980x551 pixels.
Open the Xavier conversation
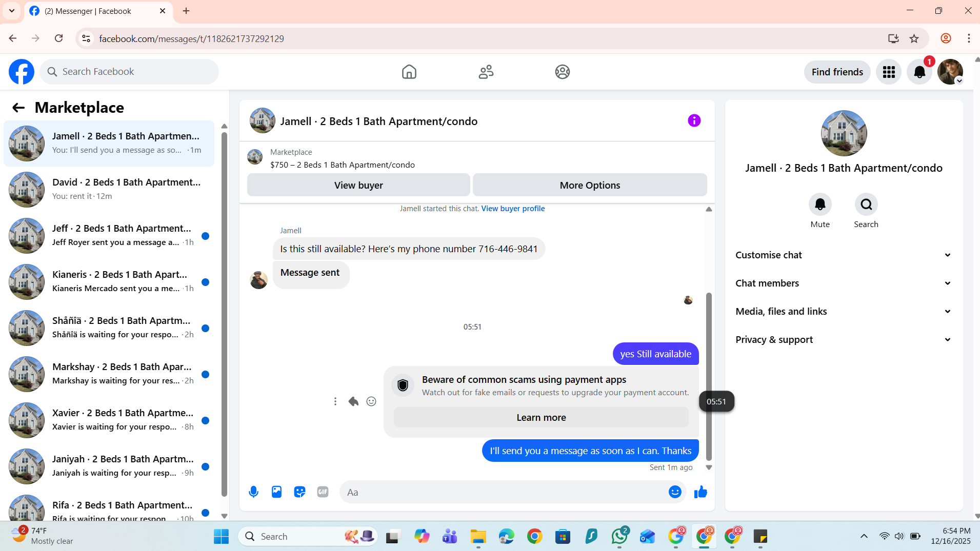(109, 420)
